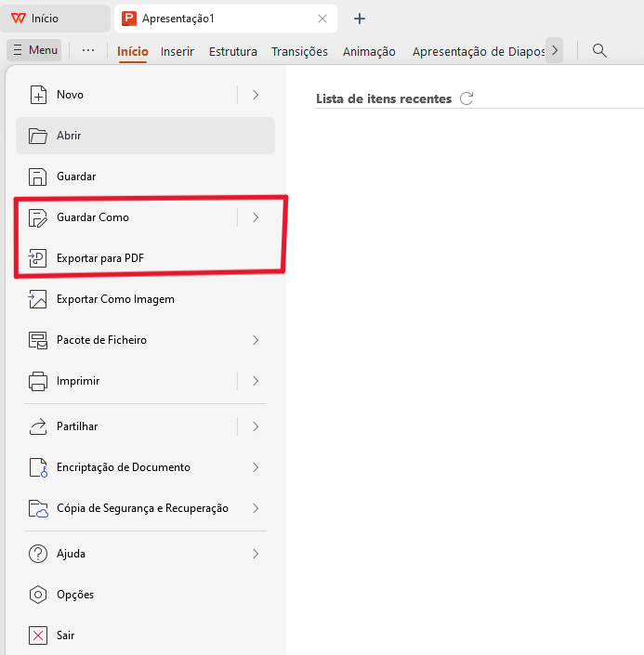Open the search magnifier in the ribbon
Viewport: 644px width, 655px height.
tap(599, 50)
